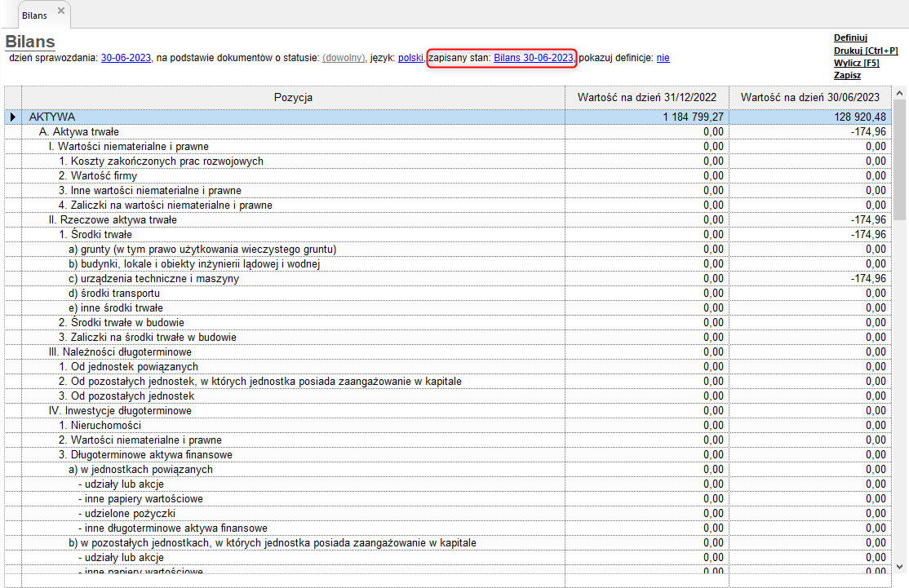Open the report date link 30-06-2023
909x588 pixels.
tap(126, 58)
